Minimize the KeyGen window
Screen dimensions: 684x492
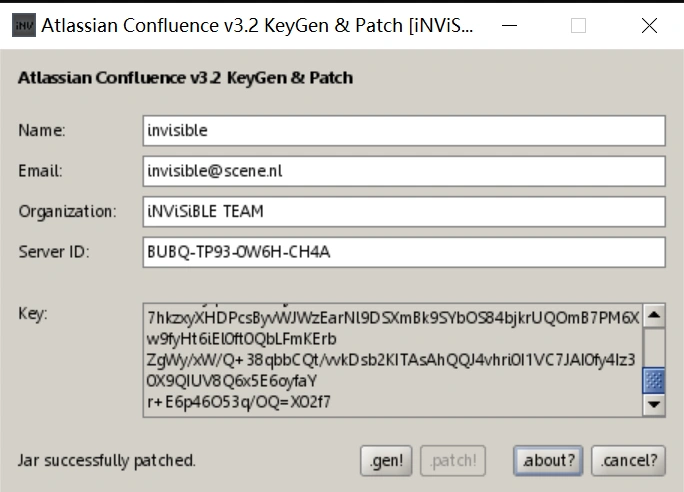[510, 26]
